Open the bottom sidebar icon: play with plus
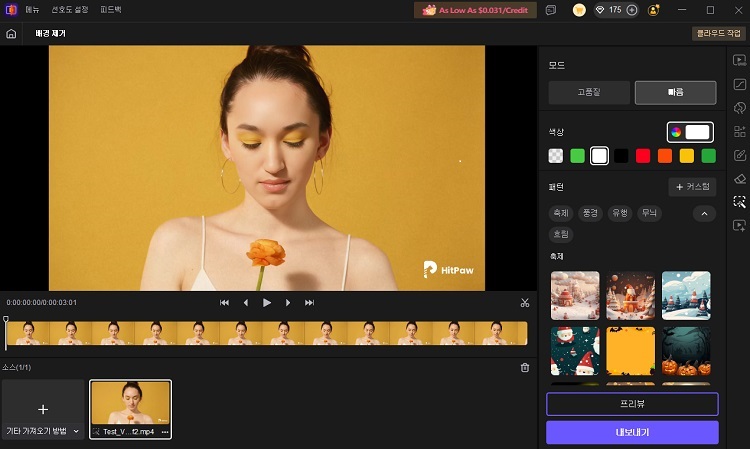Screen dimensions: 750x449 pyautogui.click(x=739, y=225)
